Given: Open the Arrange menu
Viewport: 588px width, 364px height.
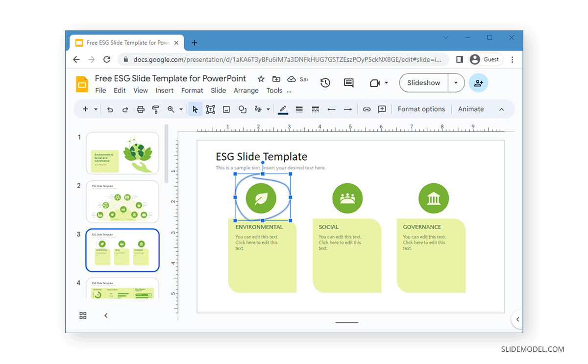Looking at the screenshot, I should 246,91.
